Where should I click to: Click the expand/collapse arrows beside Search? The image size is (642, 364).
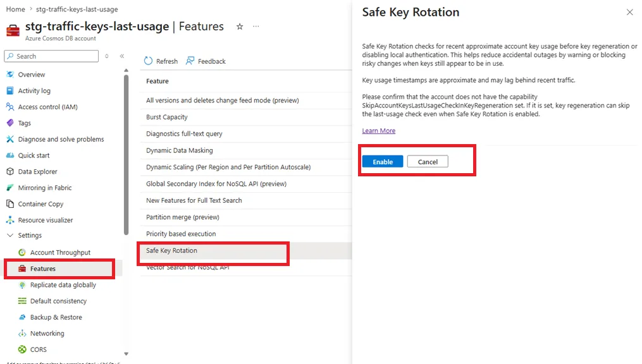(107, 56)
